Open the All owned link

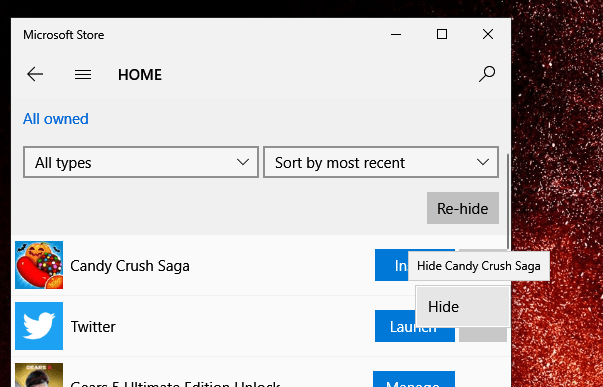pyautogui.click(x=56, y=119)
